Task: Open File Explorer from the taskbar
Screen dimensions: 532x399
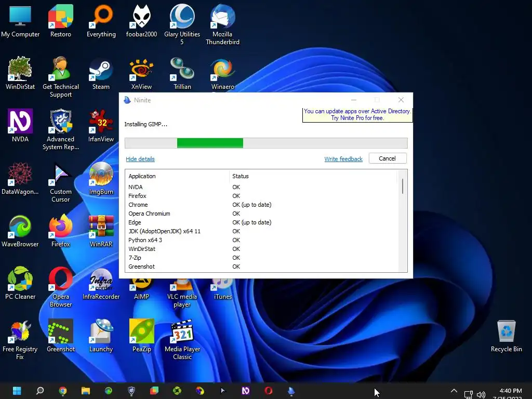Action: click(x=86, y=391)
